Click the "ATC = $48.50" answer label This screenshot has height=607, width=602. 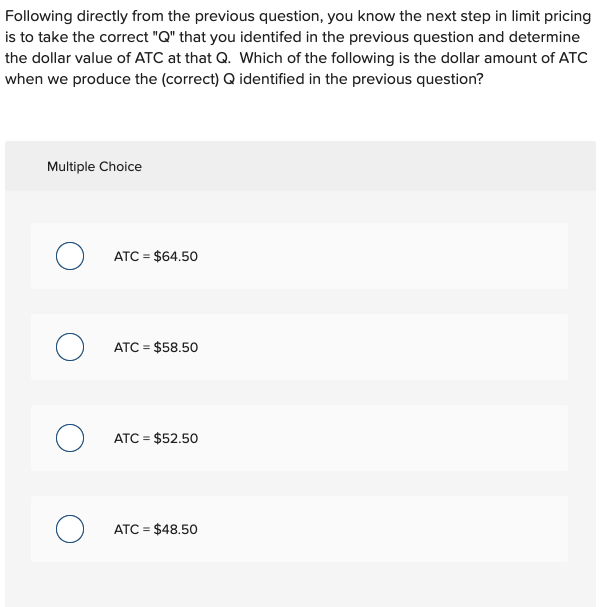[156, 530]
